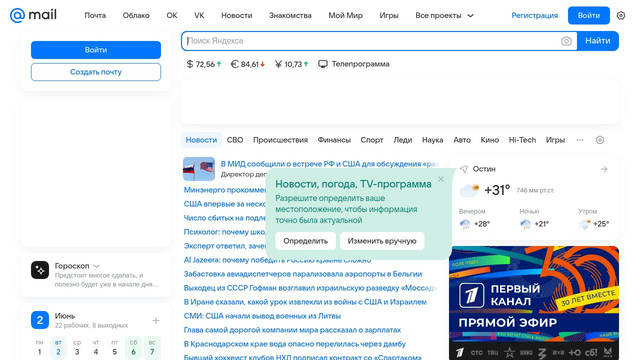
Task: Click Создать почту button
Action: pyautogui.click(x=96, y=72)
